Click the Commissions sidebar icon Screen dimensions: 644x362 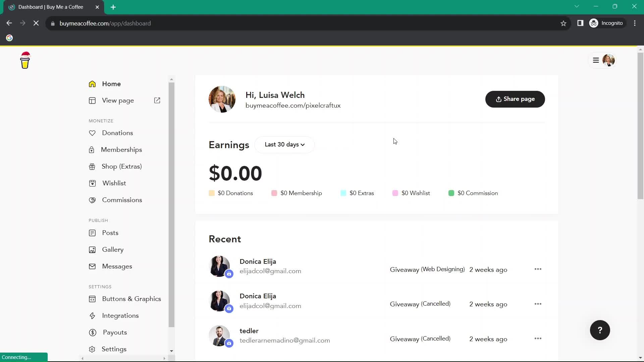click(92, 200)
